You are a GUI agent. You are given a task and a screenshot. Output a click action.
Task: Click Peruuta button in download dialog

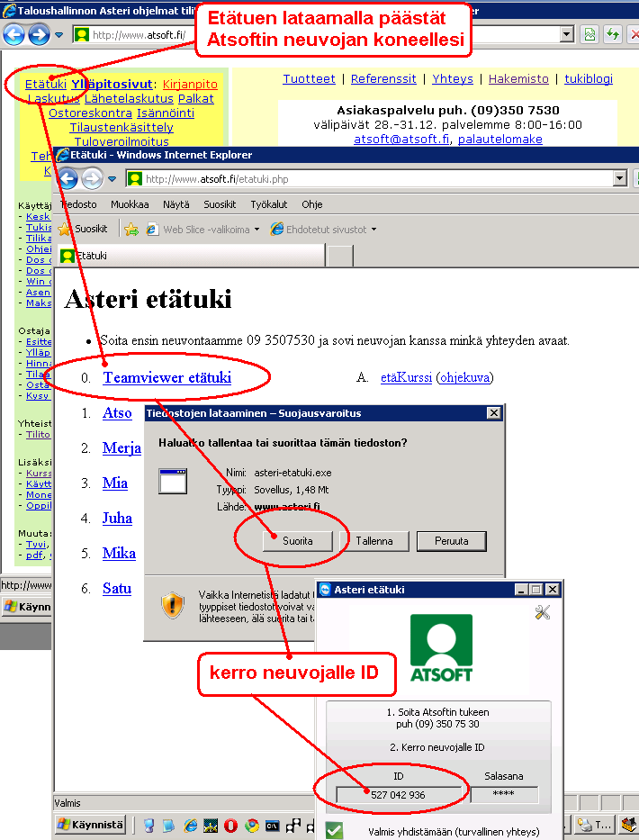click(x=452, y=541)
